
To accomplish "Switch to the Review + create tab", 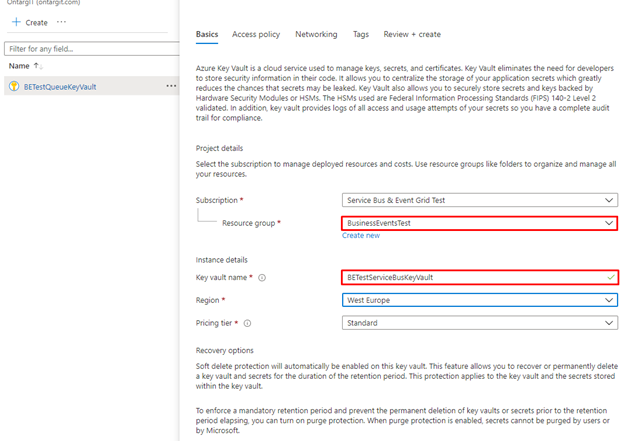I will [x=412, y=34].
